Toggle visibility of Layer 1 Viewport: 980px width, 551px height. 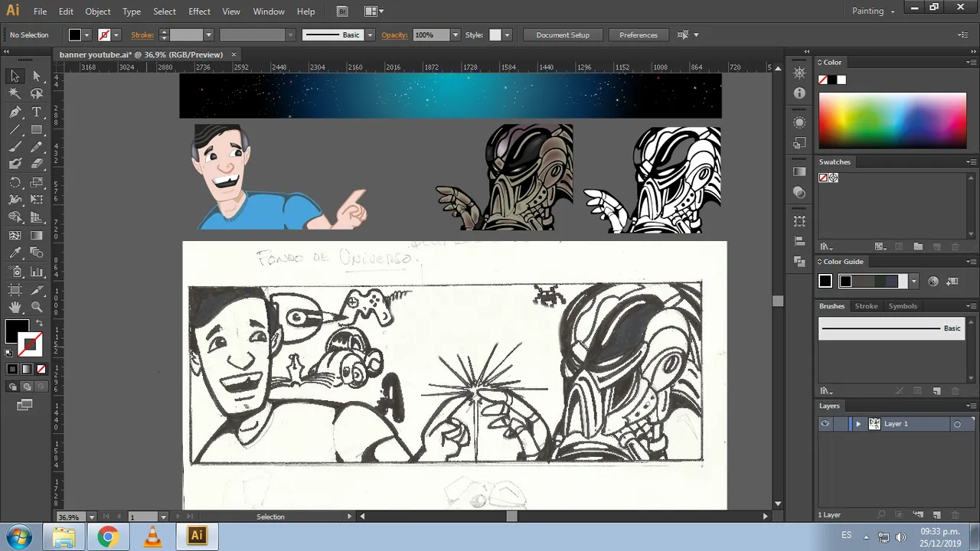[x=825, y=424]
